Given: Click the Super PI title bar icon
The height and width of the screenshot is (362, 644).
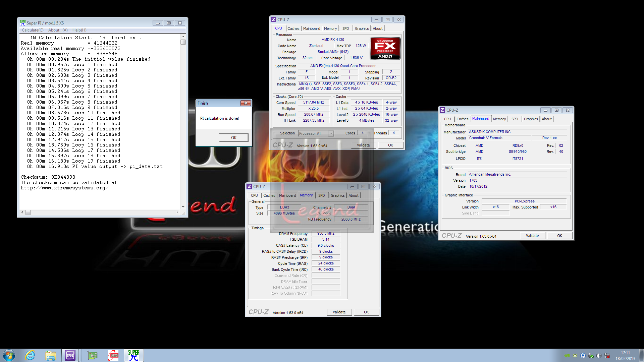Looking at the screenshot, I should 23,23.
